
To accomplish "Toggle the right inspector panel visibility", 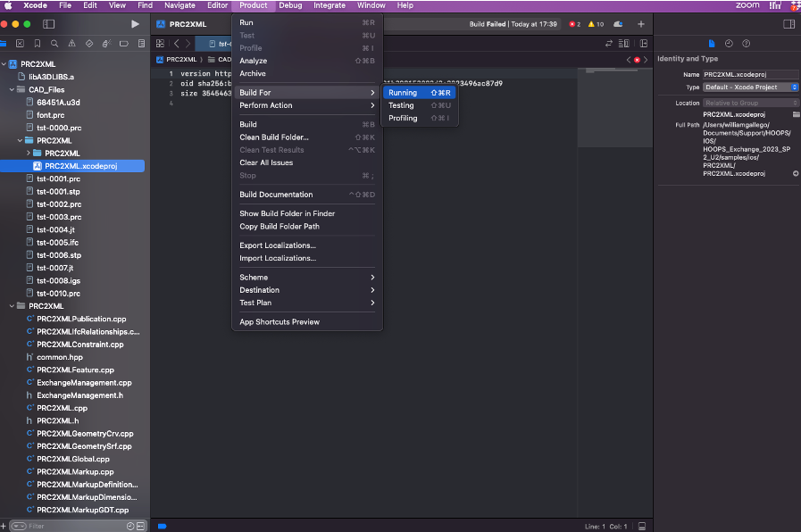I will pyautogui.click(x=789, y=24).
